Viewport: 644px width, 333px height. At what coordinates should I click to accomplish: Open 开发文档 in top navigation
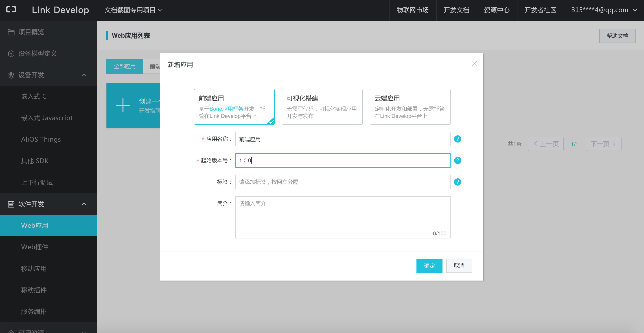pos(456,10)
